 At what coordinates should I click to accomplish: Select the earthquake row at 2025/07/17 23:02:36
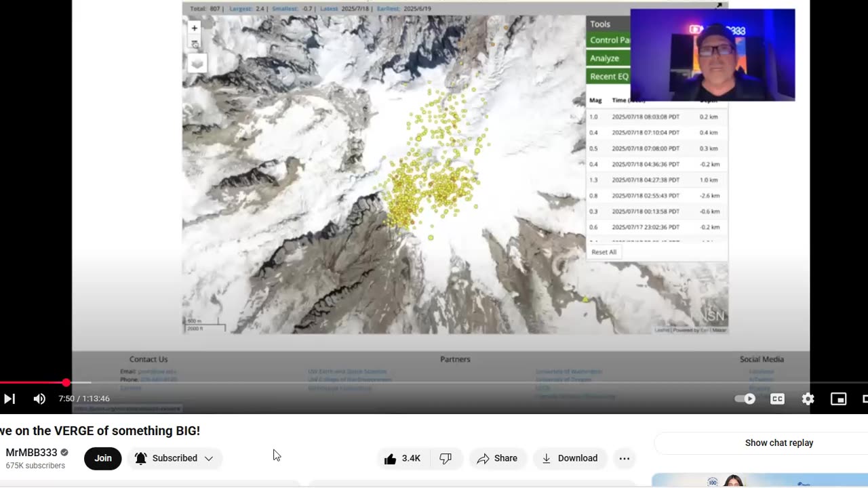[656, 227]
